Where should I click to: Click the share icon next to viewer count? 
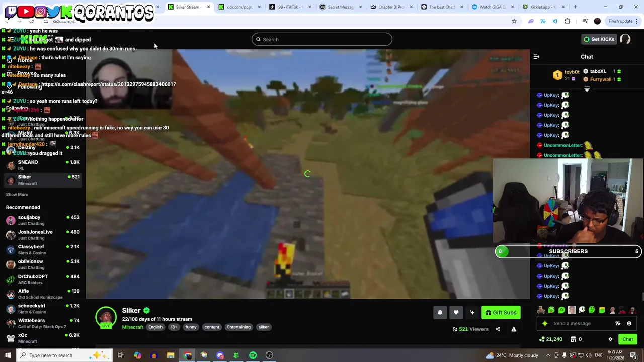pos(498,329)
